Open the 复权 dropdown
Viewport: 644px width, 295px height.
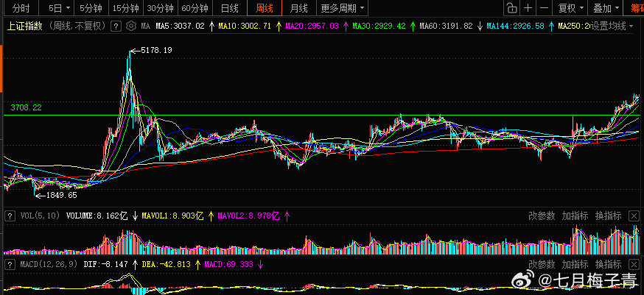[x=572, y=8]
